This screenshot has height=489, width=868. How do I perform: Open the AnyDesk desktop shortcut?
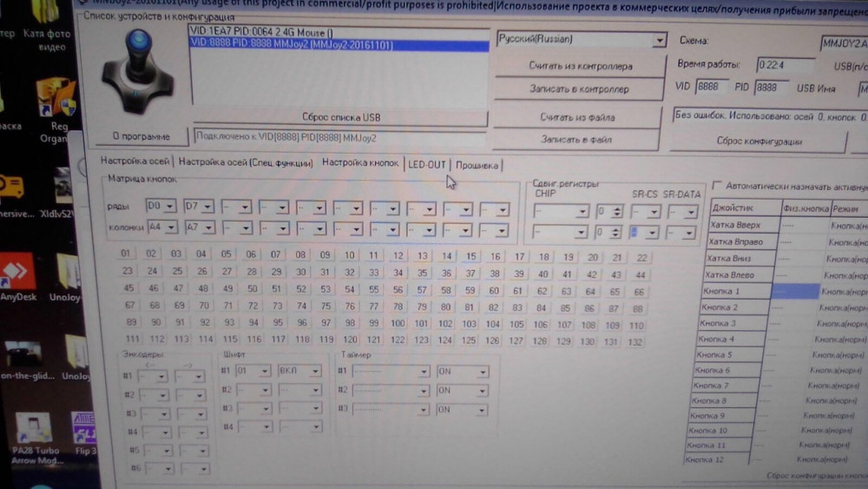pyautogui.click(x=17, y=277)
